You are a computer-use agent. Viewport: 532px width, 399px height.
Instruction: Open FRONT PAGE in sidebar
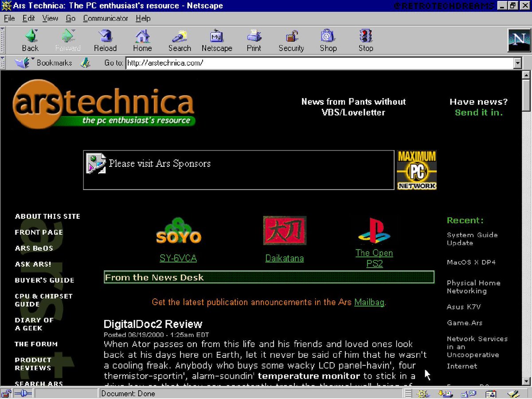[x=39, y=232]
